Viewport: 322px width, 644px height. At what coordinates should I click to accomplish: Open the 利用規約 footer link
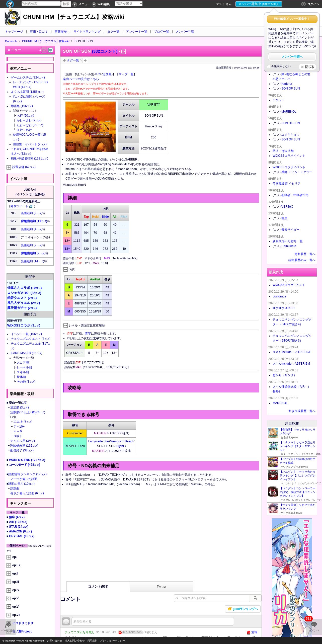tap(92, 640)
